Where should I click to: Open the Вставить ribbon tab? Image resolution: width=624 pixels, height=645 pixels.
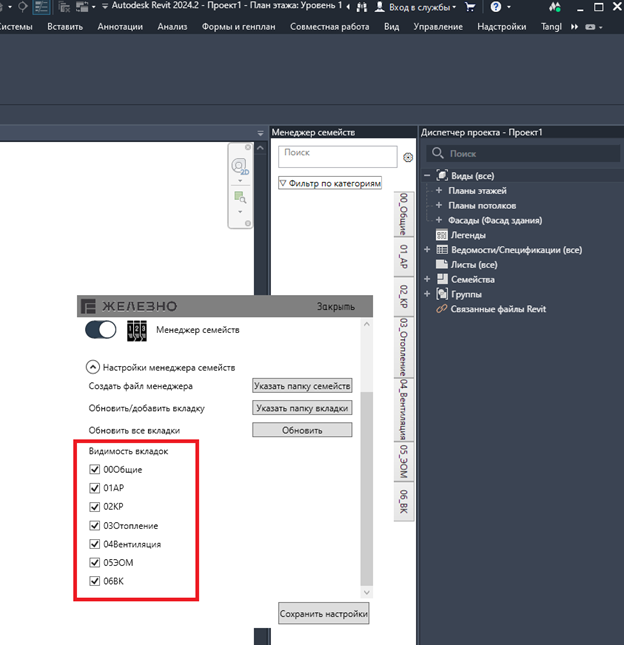click(65, 27)
